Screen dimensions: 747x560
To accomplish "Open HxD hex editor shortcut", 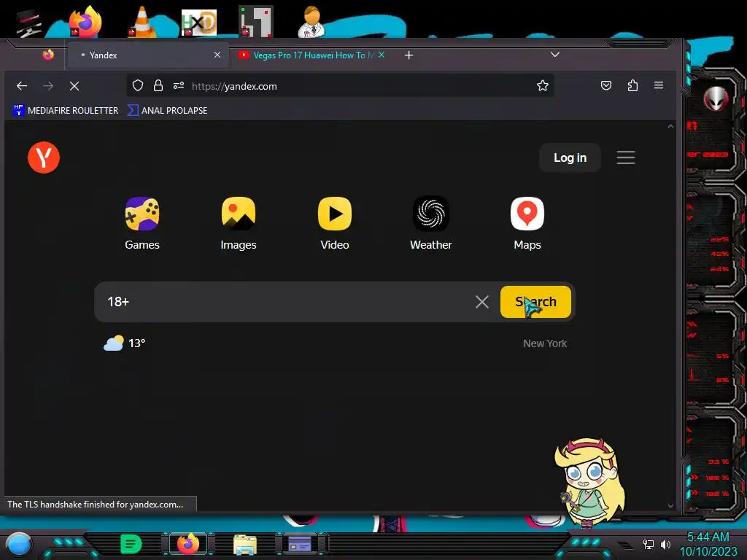I will (199, 23).
